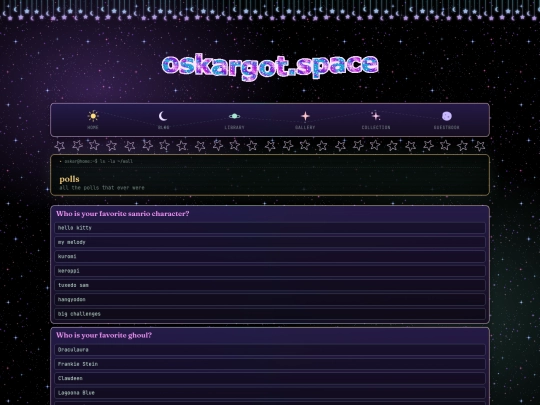The image size is (540, 405).
Task: Vote for big challenges
Action: click(270, 314)
